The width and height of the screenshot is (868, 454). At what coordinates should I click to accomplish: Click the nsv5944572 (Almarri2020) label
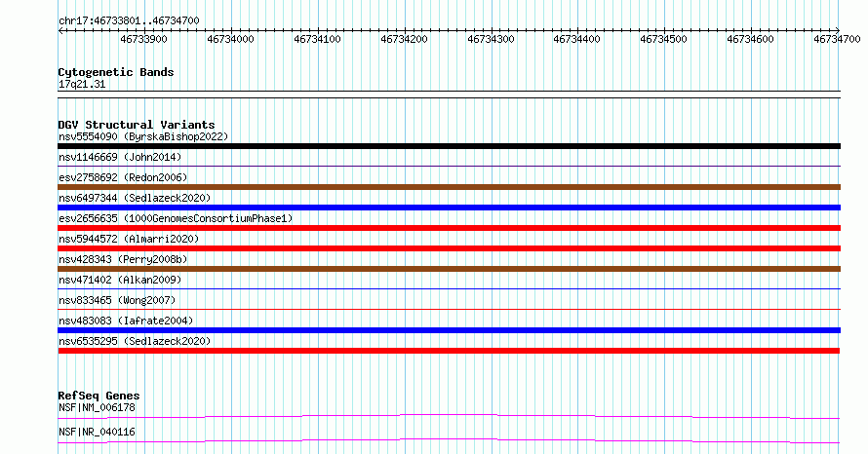(x=129, y=239)
